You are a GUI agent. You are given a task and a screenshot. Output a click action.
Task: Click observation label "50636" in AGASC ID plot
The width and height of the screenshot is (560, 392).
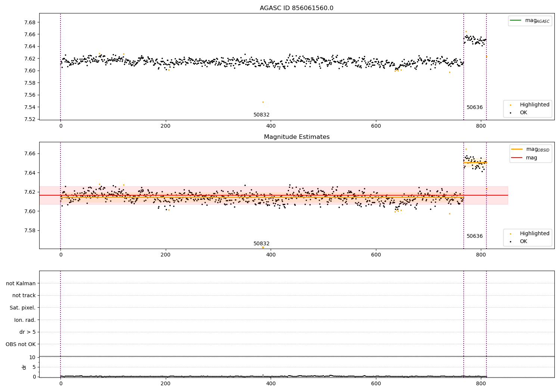475,107
